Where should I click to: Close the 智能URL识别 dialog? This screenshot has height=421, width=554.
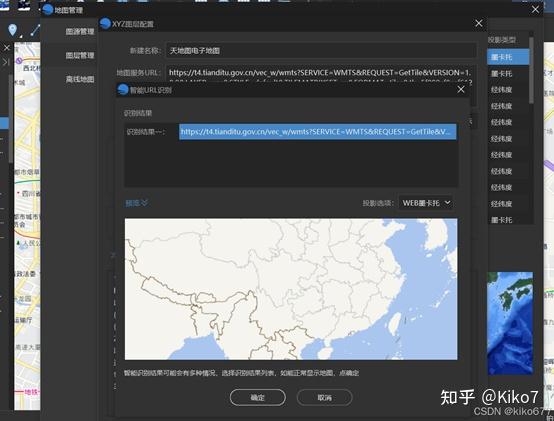click(x=461, y=89)
